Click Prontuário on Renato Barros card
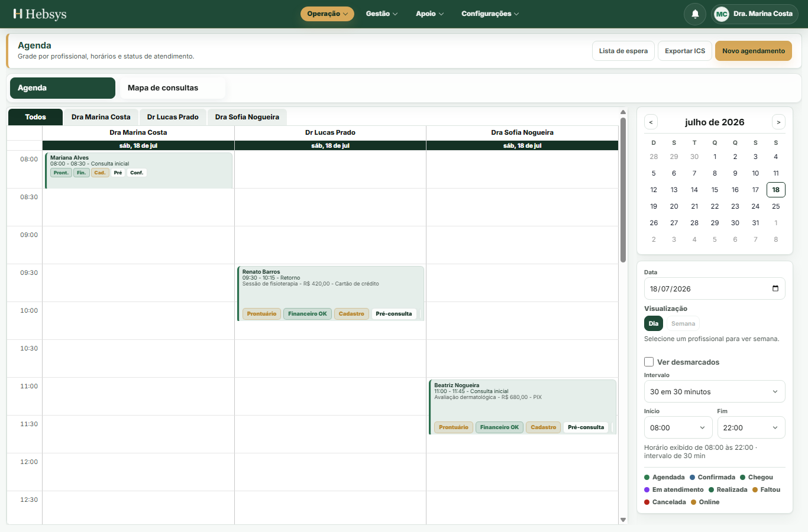 pos(261,314)
